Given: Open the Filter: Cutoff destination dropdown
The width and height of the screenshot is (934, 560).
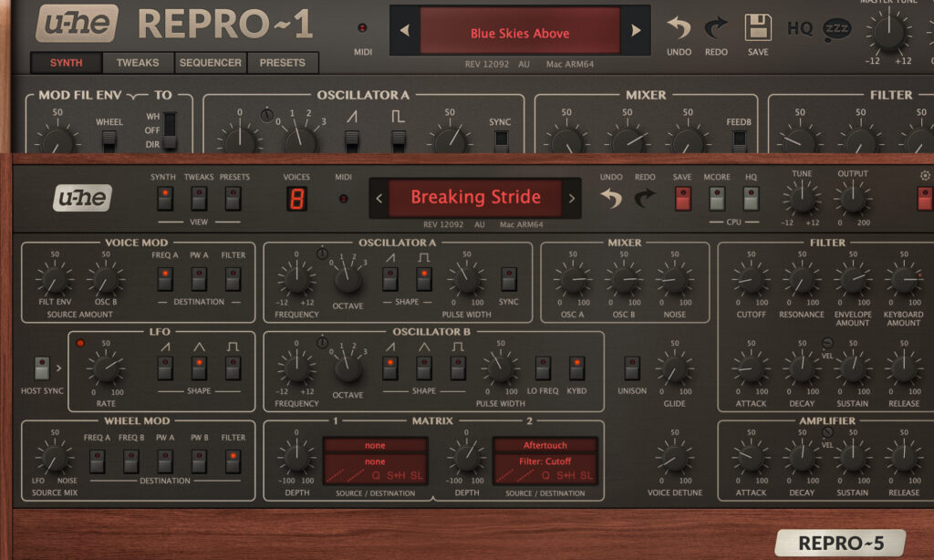Looking at the screenshot, I should coord(545,461).
